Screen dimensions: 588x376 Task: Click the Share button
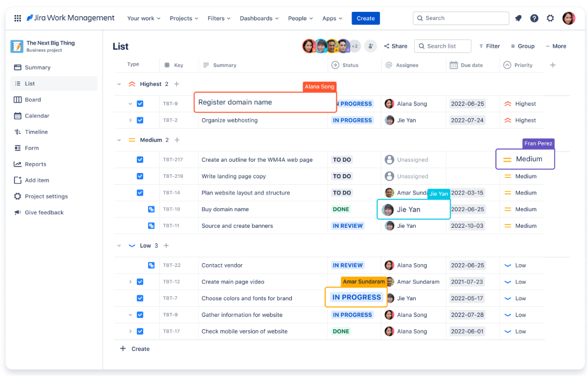point(396,46)
